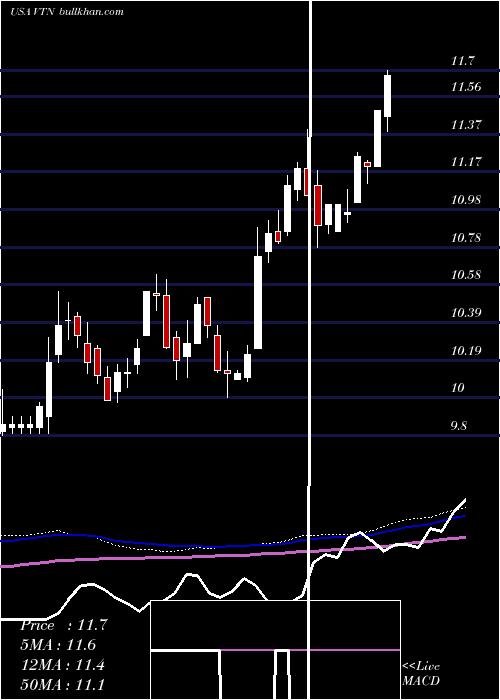Click the latest candlestick near 11.7
Image resolution: width=500 pixels, height=700 pixels.
tap(388, 100)
